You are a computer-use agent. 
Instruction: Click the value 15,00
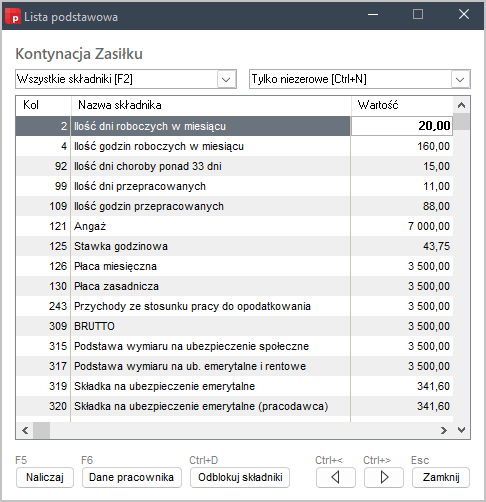point(436,166)
